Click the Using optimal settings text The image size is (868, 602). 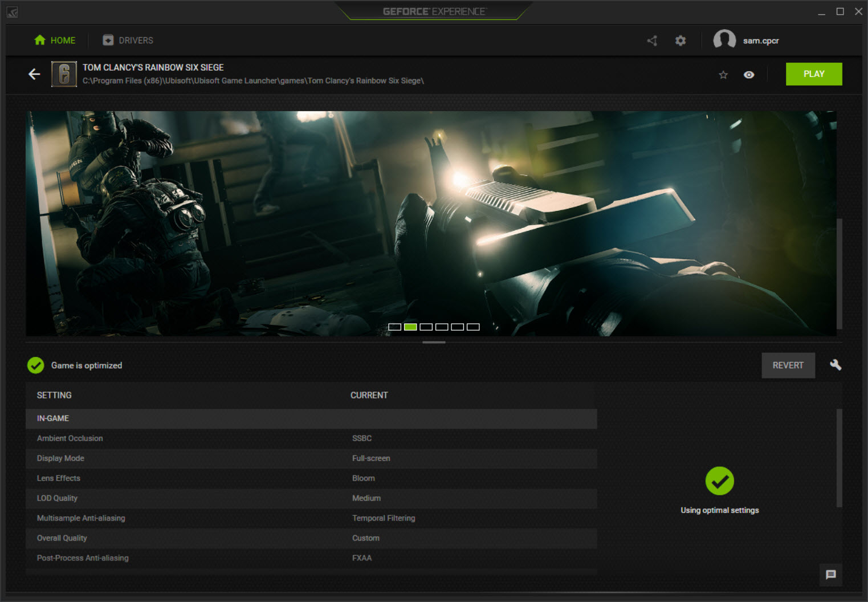pyautogui.click(x=720, y=510)
